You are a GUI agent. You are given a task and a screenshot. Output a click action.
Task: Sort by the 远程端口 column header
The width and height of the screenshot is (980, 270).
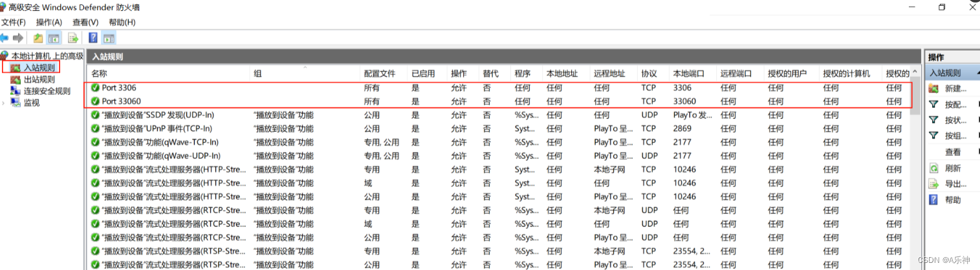[740, 73]
